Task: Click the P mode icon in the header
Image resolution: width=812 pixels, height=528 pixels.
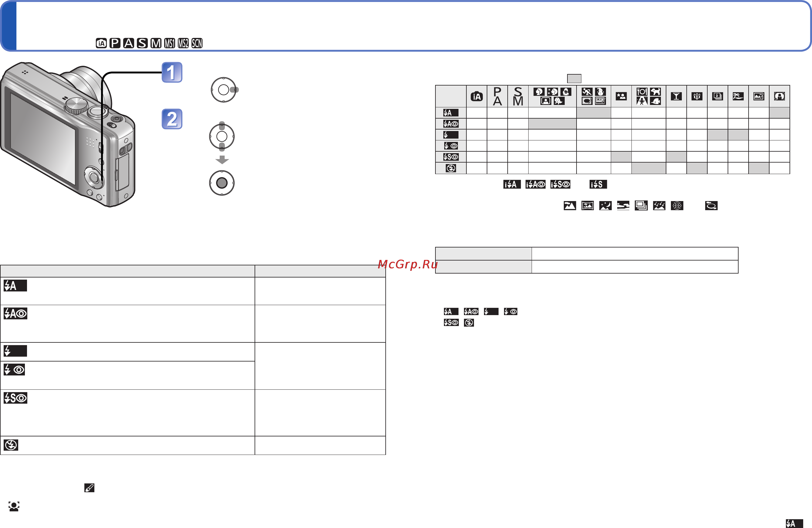Action: tap(115, 43)
